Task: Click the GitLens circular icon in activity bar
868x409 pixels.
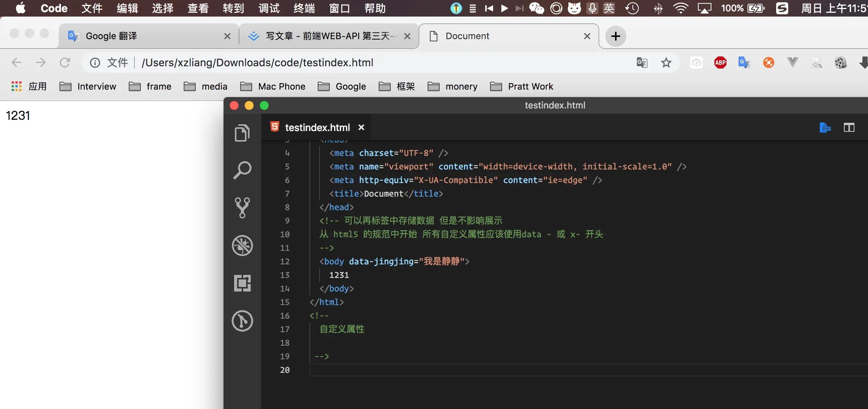Action: [242, 321]
